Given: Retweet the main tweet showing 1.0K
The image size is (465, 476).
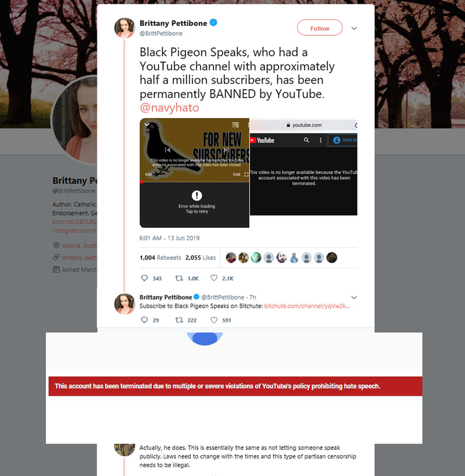Looking at the screenshot, I should pos(179,278).
